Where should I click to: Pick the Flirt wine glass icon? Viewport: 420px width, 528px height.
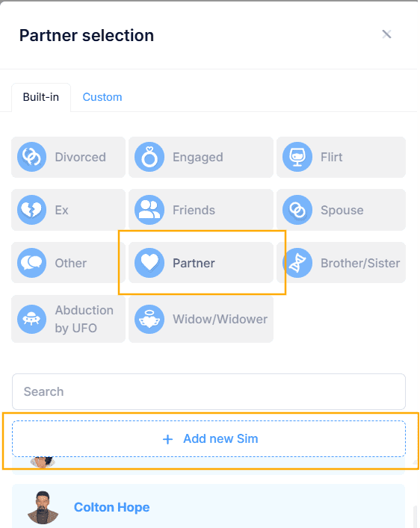[x=297, y=157]
